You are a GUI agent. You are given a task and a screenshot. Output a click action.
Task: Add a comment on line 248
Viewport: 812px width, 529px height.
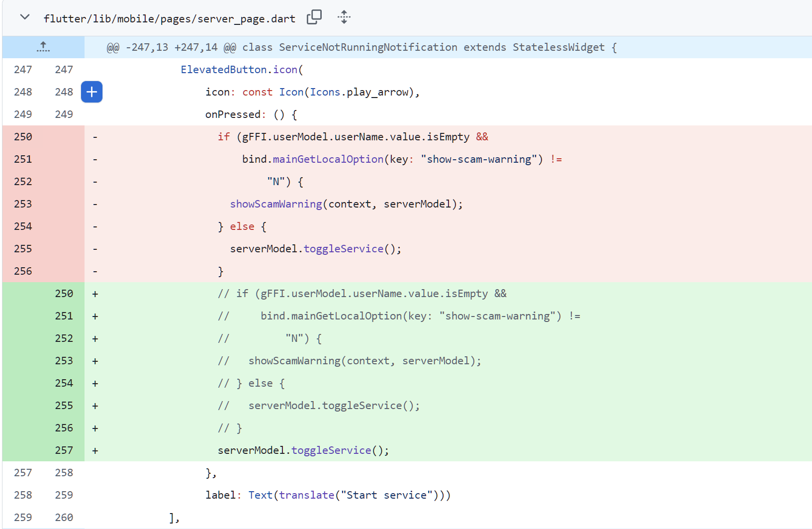point(91,92)
